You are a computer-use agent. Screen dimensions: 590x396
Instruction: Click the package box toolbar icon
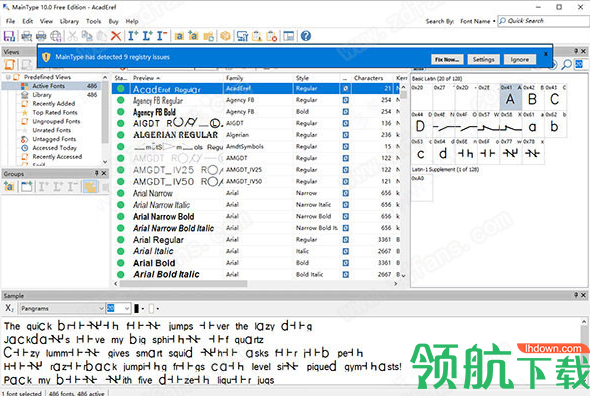click(225, 36)
